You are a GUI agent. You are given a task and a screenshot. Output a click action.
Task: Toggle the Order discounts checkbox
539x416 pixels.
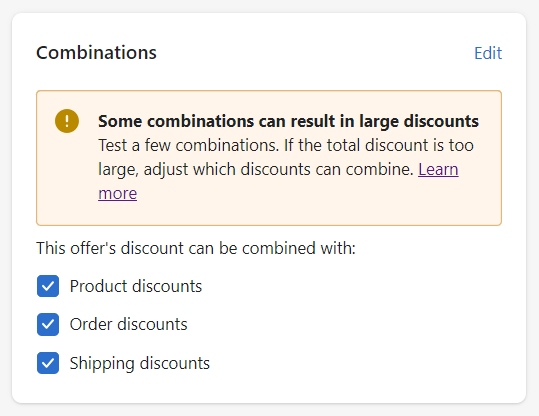(x=48, y=324)
